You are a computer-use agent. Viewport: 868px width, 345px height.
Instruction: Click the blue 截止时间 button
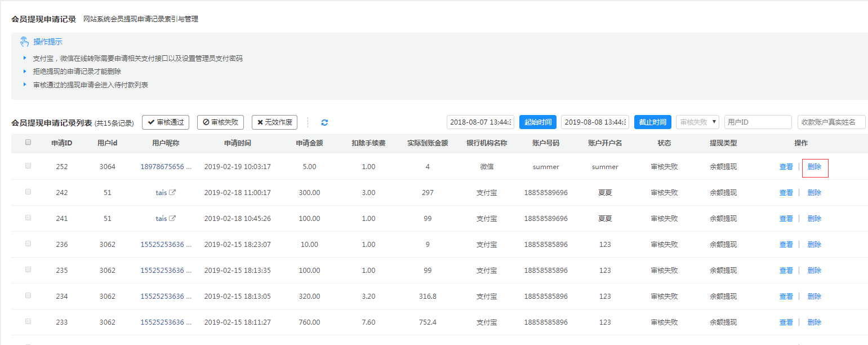652,122
